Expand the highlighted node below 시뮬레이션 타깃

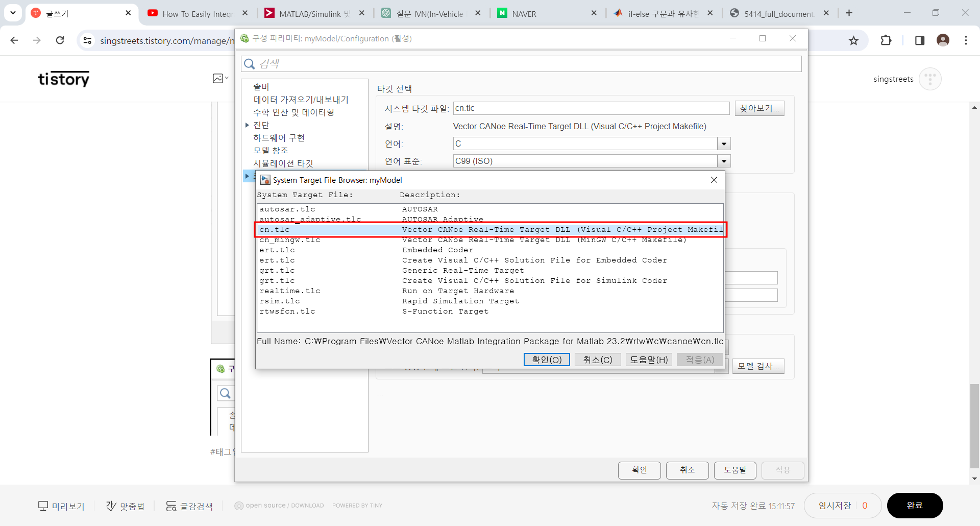[x=247, y=176]
